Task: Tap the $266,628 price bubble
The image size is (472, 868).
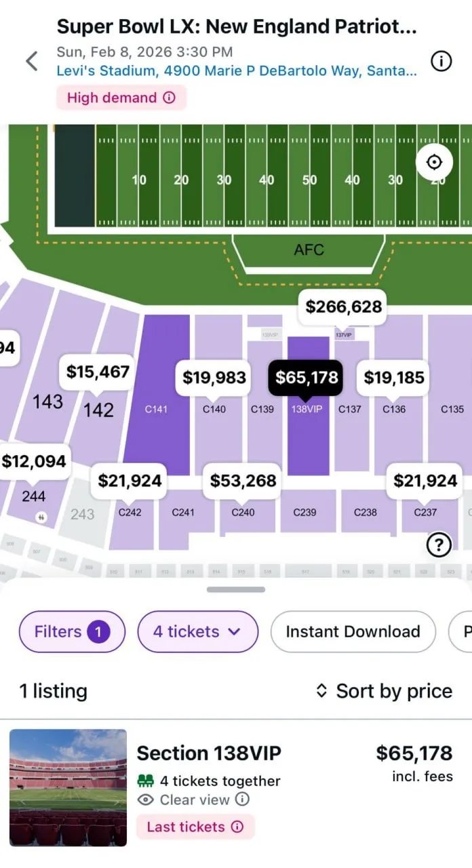Action: [x=344, y=307]
